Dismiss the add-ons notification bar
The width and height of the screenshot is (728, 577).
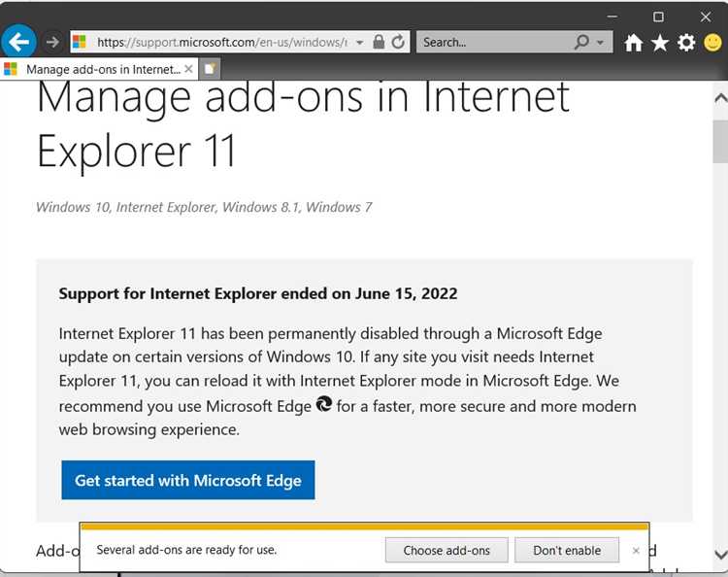click(636, 551)
